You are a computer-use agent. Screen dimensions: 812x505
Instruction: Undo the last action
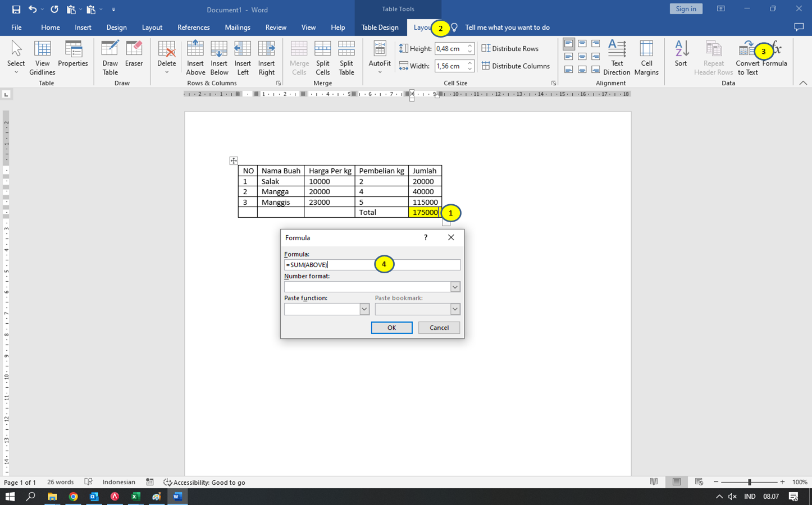tap(33, 10)
